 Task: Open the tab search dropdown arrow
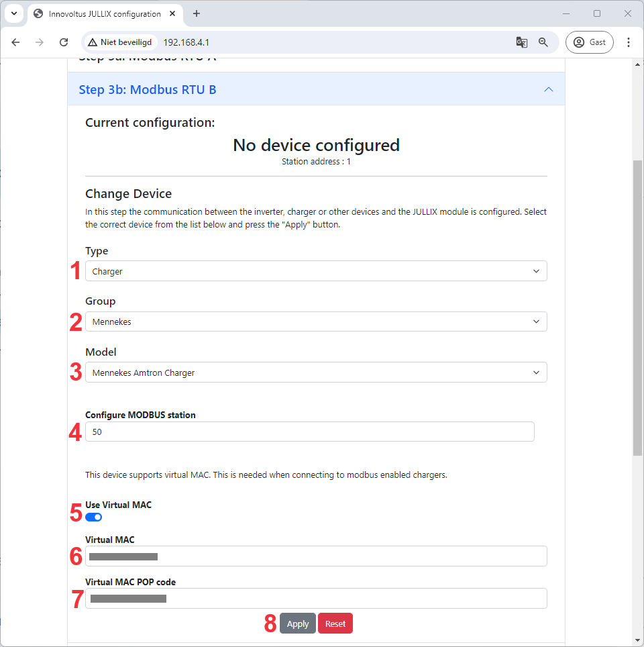point(13,13)
